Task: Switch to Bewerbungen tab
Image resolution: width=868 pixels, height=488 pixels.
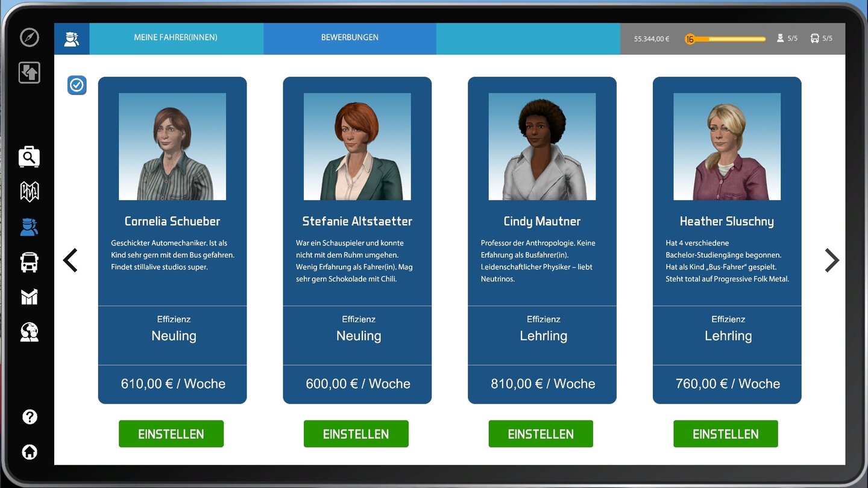Action: 350,39
